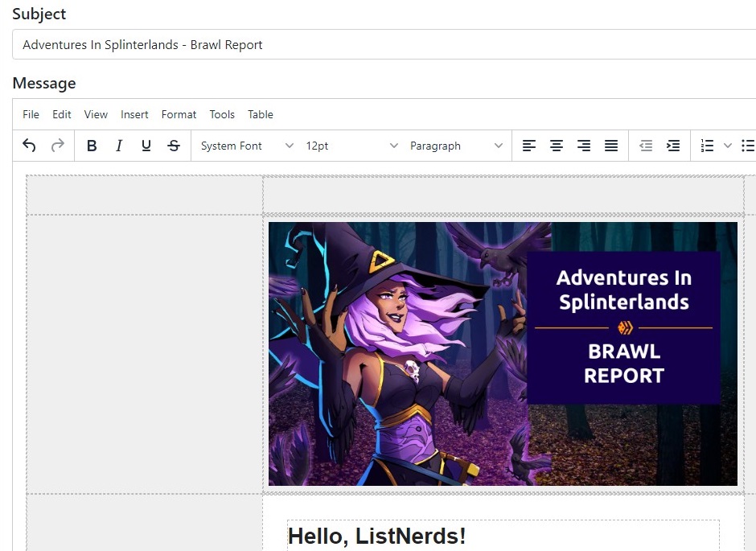Insert a bulleted list

click(748, 146)
